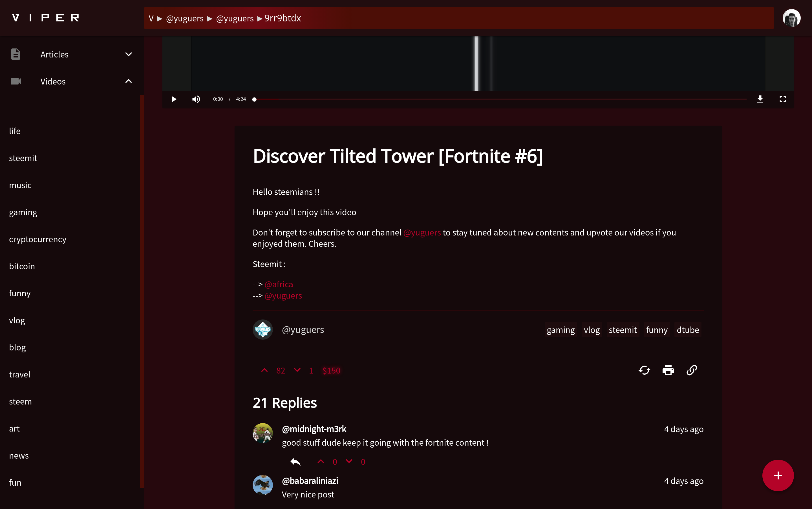Viewport: 812px width, 509px height.
Task: Open the news category in sidebar
Action: pyautogui.click(x=19, y=456)
